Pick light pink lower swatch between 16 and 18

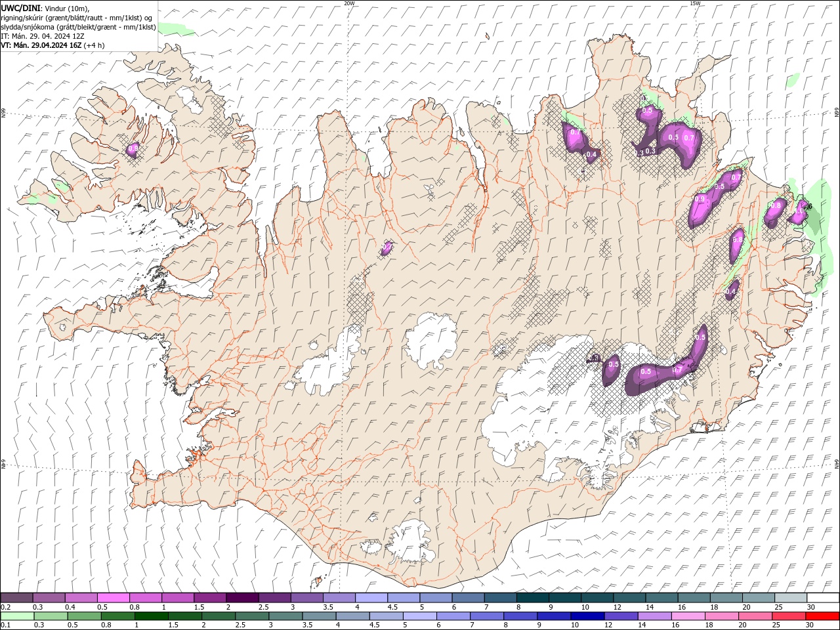pyautogui.click(x=688, y=616)
